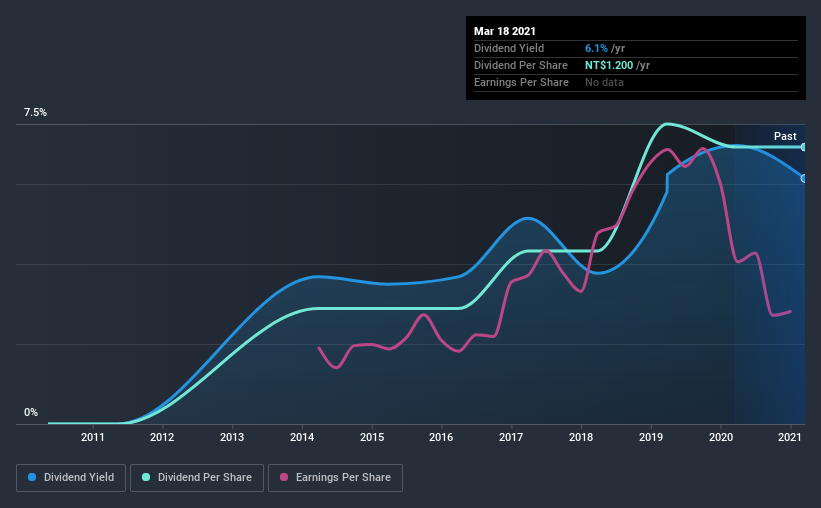The width and height of the screenshot is (821, 508).
Task: Select the 2020 x-axis label
Action: pyautogui.click(x=721, y=437)
